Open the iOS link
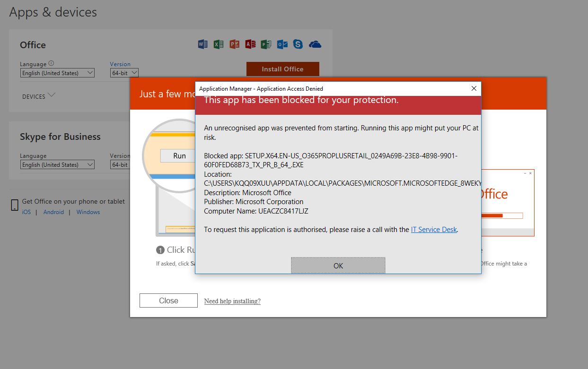The image size is (588, 369). [26, 212]
